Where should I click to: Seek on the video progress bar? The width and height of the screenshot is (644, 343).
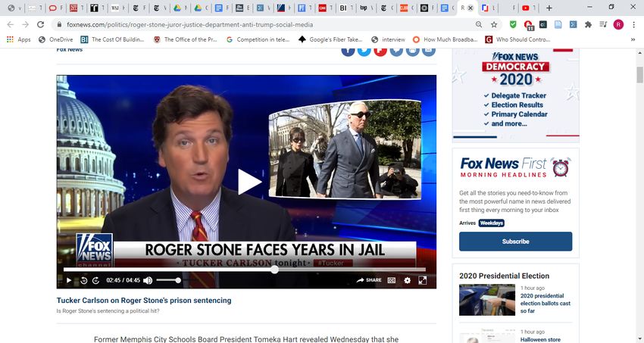point(245,270)
